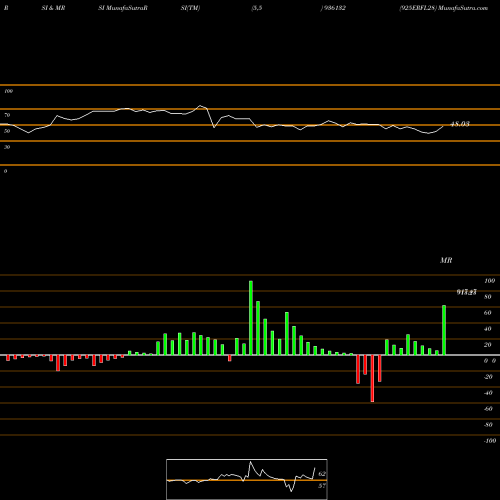This screenshot has width=500, height=500.
Task: Click the MunafaSutra.com title text
Action: click(463, 8)
